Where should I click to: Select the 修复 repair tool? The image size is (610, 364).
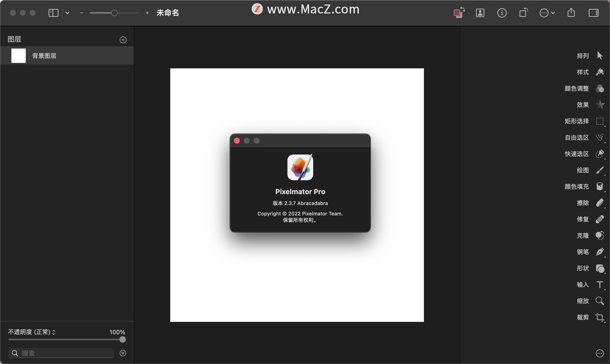tap(600, 219)
